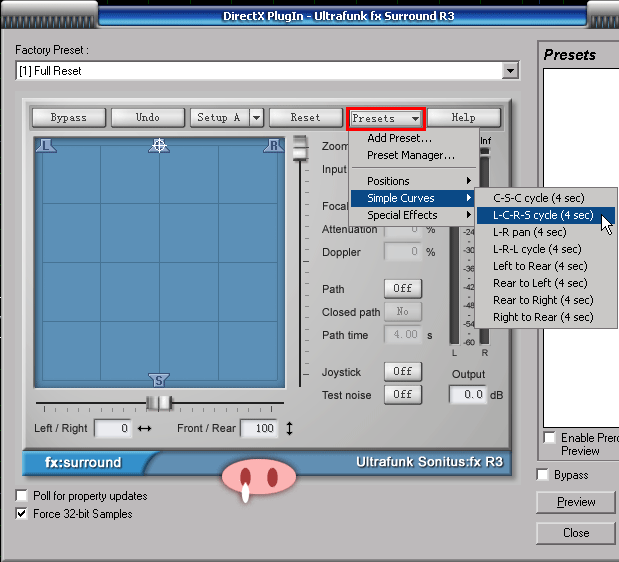The image size is (619, 562).
Task: Click the Front / Rear value field
Action: pos(259,428)
